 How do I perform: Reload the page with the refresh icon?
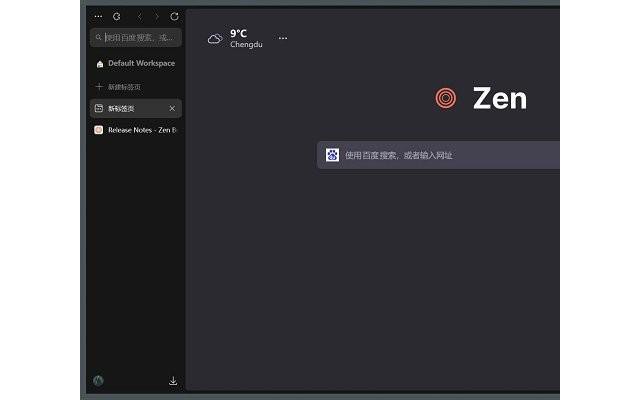[174, 16]
